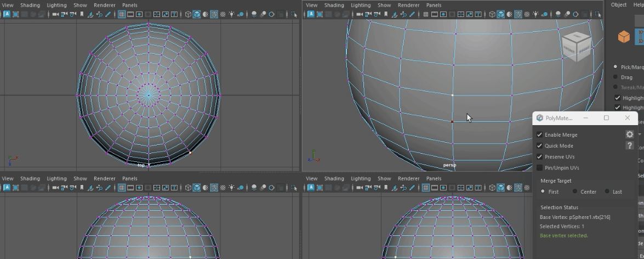Viewport: 644px width, 259px height.
Task: Open the Shading menu in the persp view
Action: click(334, 5)
